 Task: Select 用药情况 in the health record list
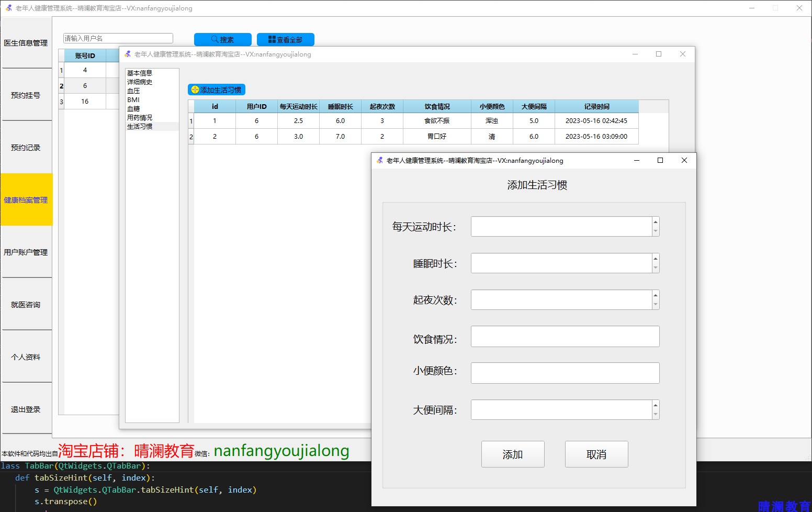pos(152,118)
